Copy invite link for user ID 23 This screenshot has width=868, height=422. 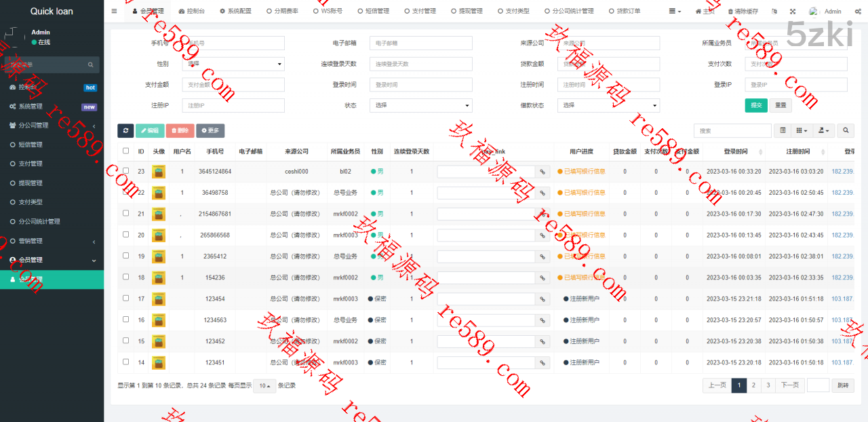click(542, 172)
